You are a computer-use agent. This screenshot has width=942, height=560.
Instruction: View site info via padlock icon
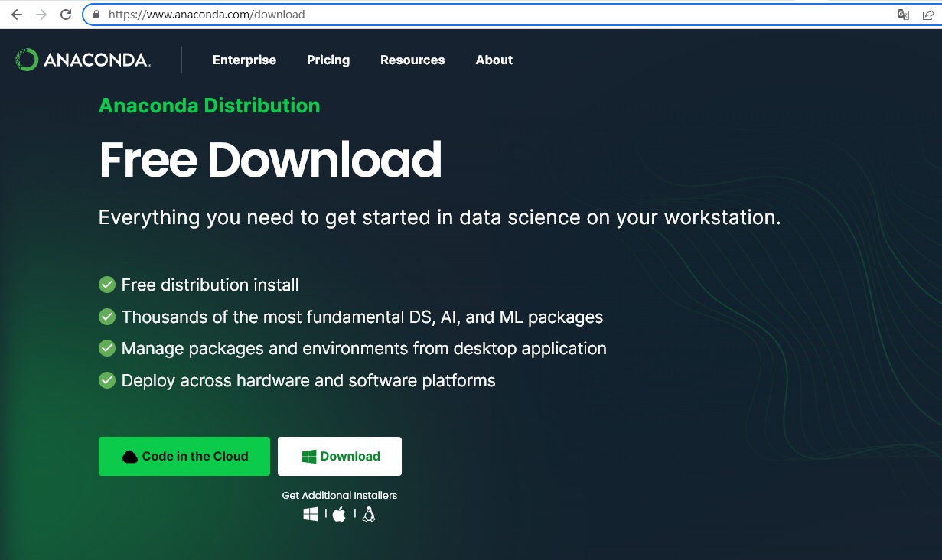(x=96, y=15)
